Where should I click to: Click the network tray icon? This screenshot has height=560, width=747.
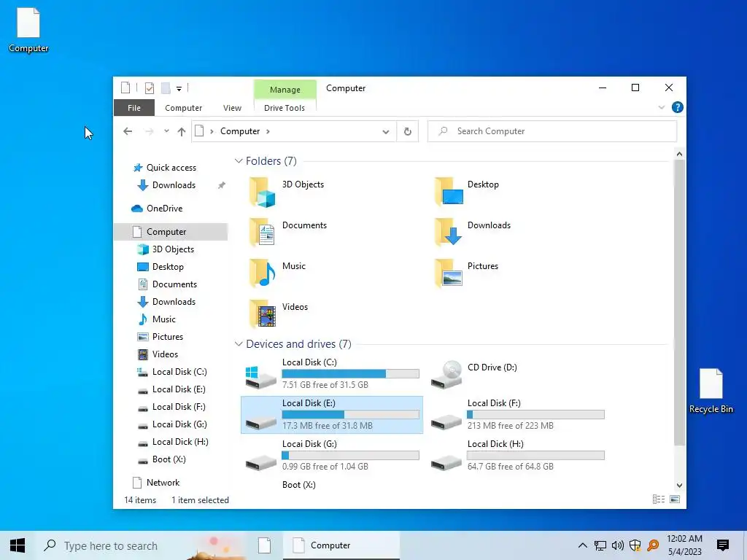click(600, 545)
